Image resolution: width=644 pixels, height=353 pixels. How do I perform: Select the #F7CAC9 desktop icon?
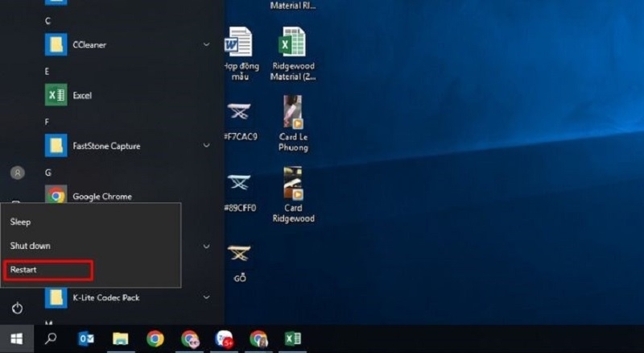(x=240, y=122)
